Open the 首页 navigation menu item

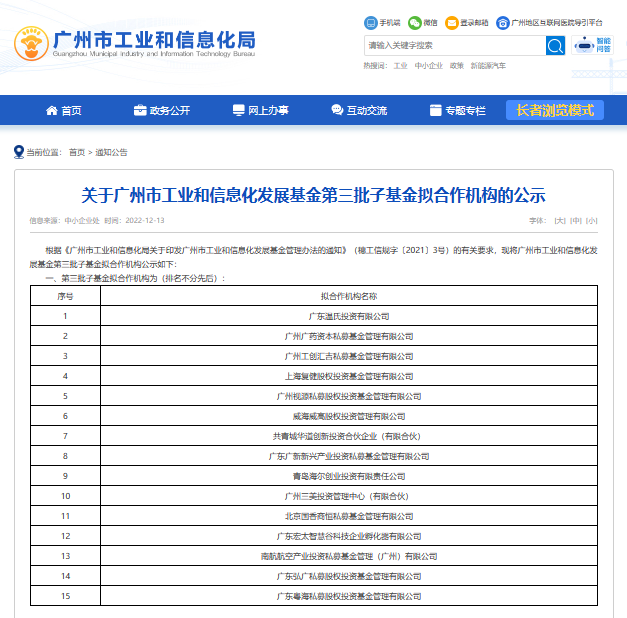72,110
